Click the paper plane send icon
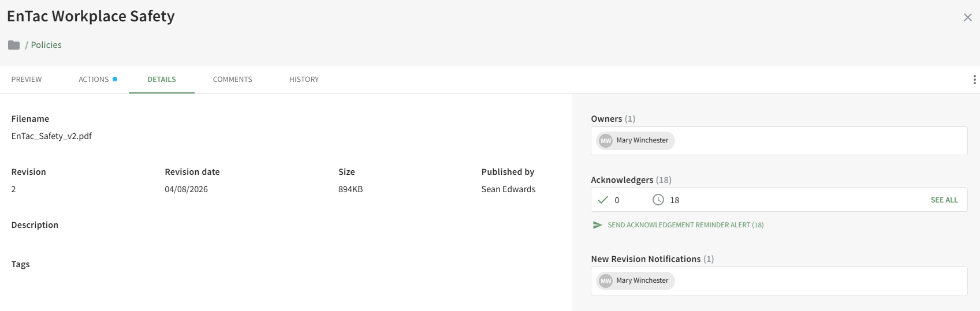 (597, 225)
